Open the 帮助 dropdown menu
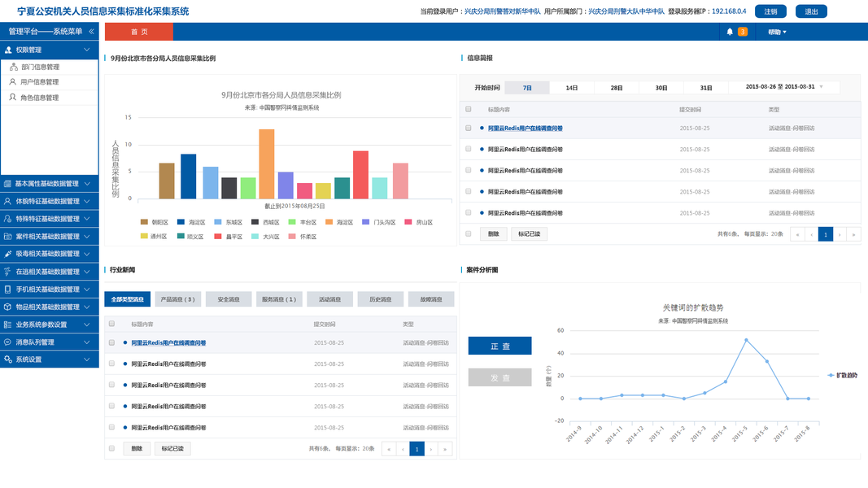The image size is (868, 488). 777,32
